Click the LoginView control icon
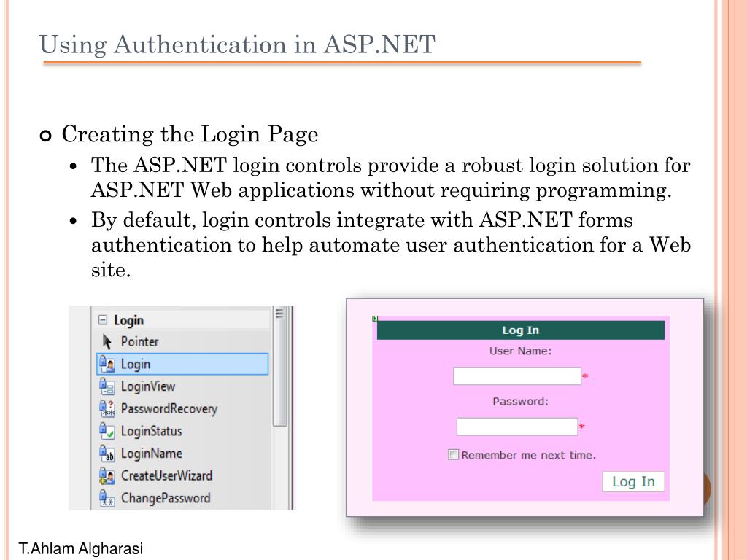The width and height of the screenshot is (747, 560). coord(107,386)
